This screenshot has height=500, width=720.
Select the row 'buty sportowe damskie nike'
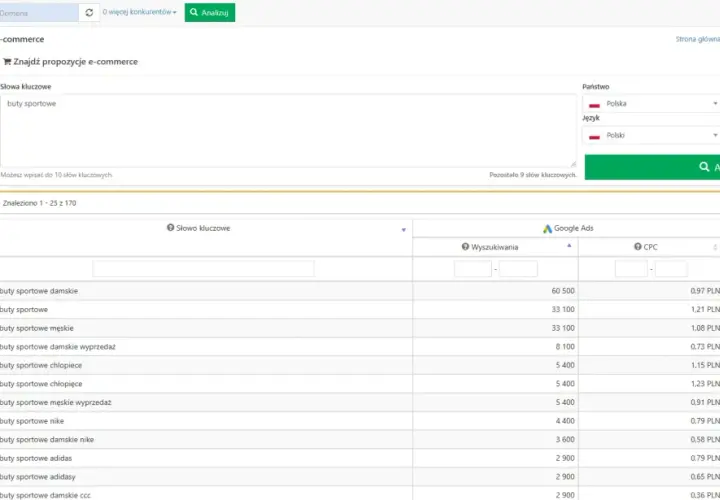[x=360, y=440]
